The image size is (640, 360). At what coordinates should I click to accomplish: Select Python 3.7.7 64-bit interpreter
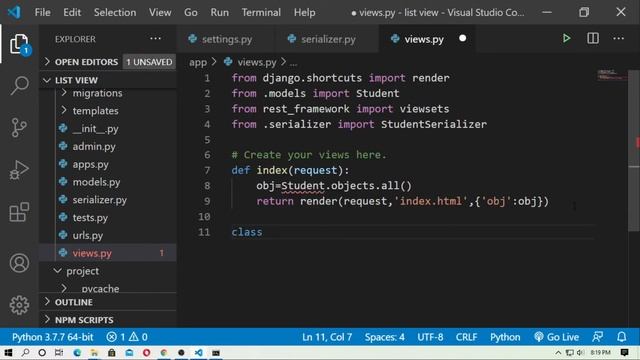pyautogui.click(x=52, y=337)
